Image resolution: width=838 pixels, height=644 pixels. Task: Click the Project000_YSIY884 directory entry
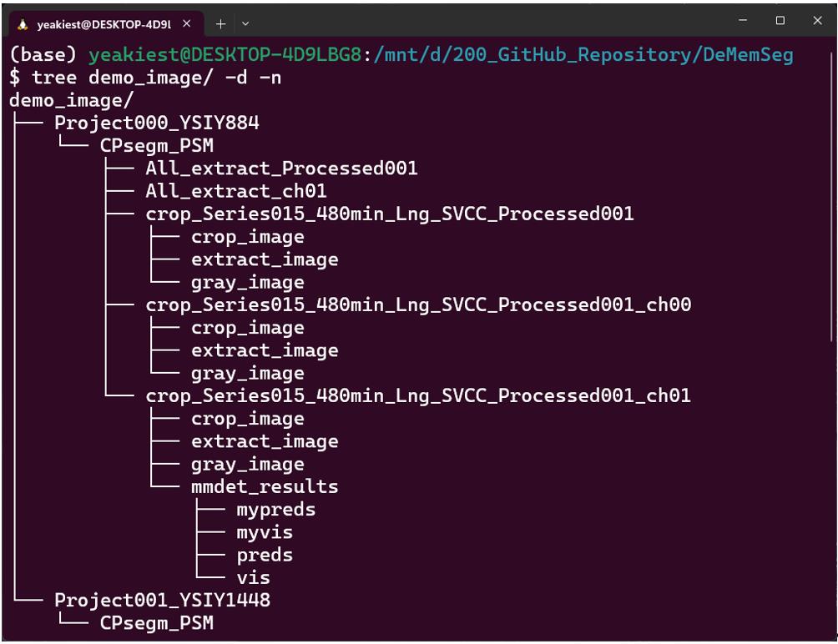point(156,123)
